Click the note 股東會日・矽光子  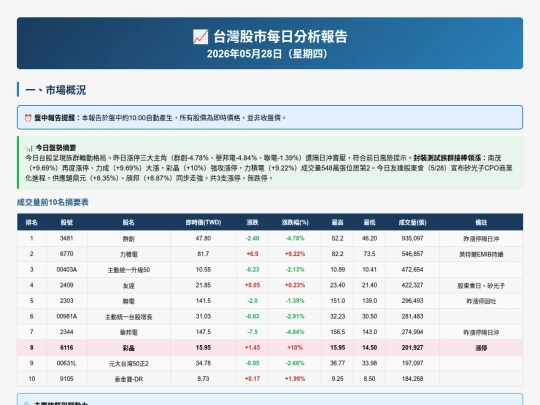(x=481, y=285)
